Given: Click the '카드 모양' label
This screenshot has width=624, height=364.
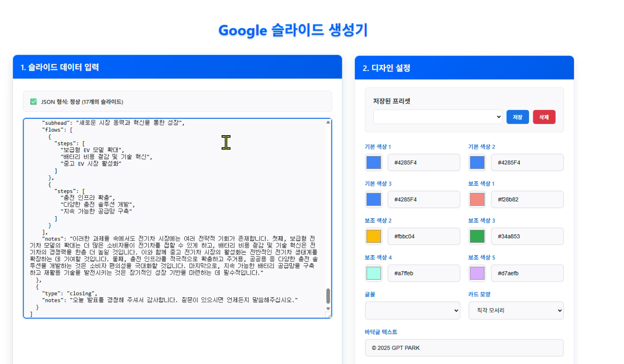Looking at the screenshot, I should pos(479,294).
